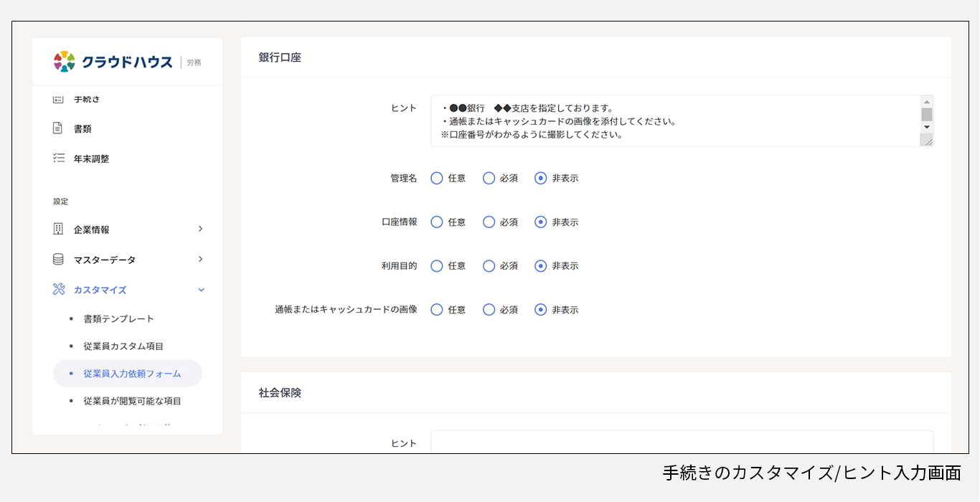Click the 年末調整 checklist icon
This screenshot has width=980, height=502.
pyautogui.click(x=58, y=158)
